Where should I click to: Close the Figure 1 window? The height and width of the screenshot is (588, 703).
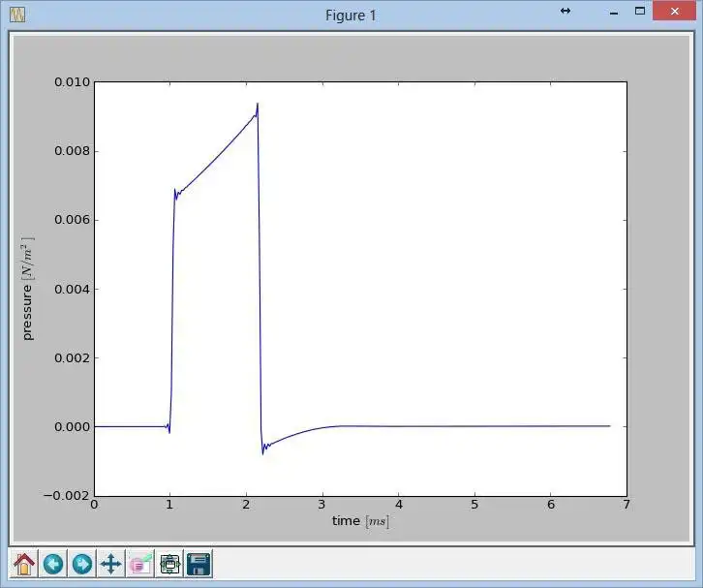click(x=675, y=11)
